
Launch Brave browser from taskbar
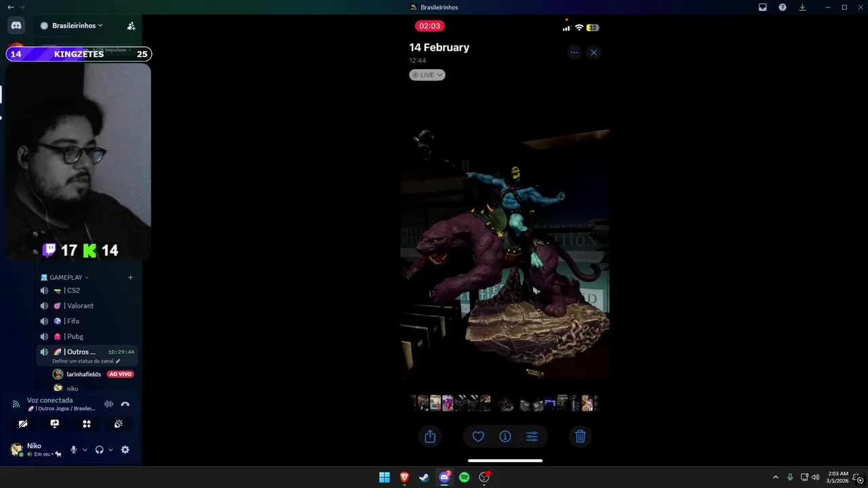404,477
